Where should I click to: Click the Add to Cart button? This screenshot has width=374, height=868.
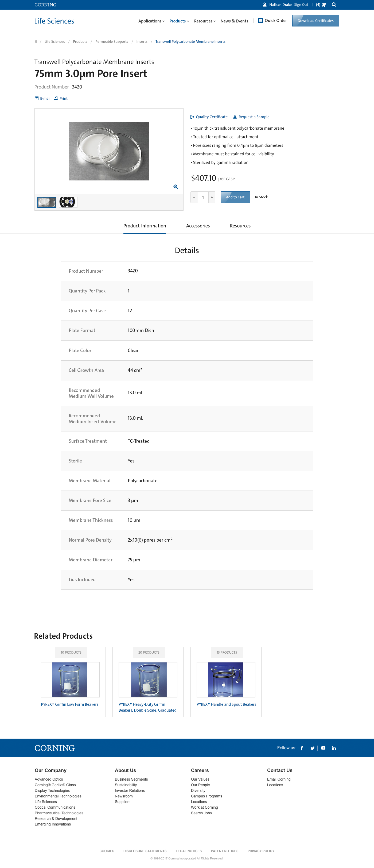(235, 197)
